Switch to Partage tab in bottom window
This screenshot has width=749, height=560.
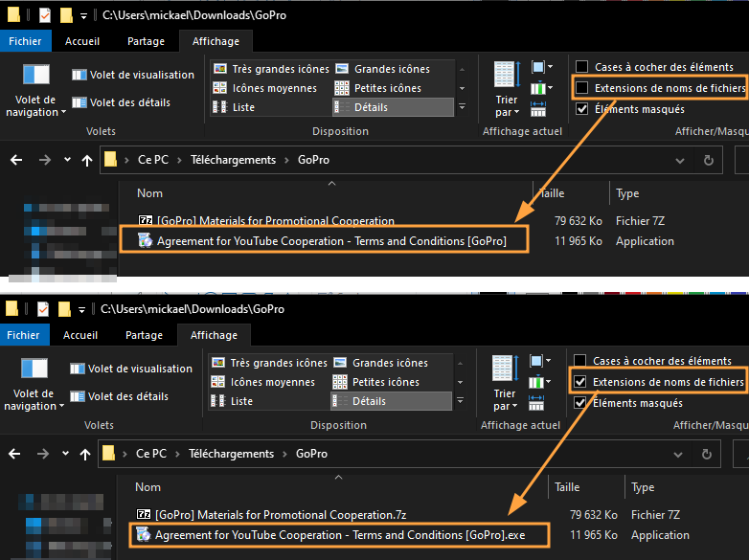[144, 336]
